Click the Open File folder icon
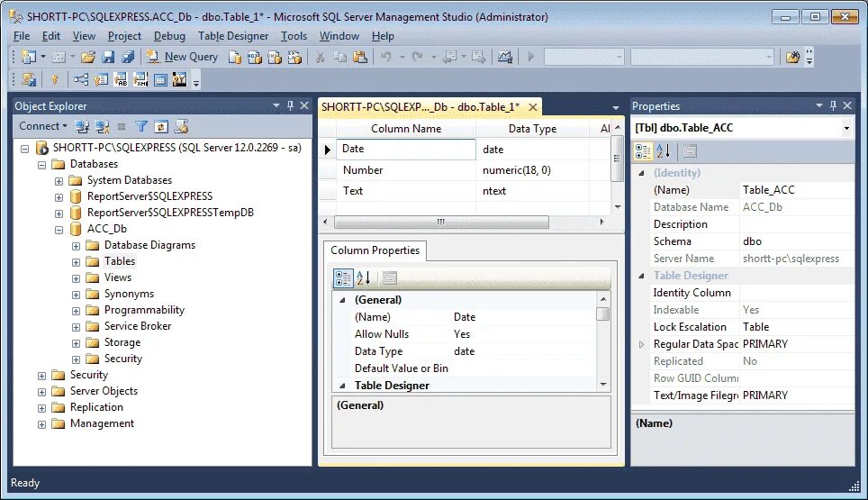The image size is (868, 500). tap(88, 57)
